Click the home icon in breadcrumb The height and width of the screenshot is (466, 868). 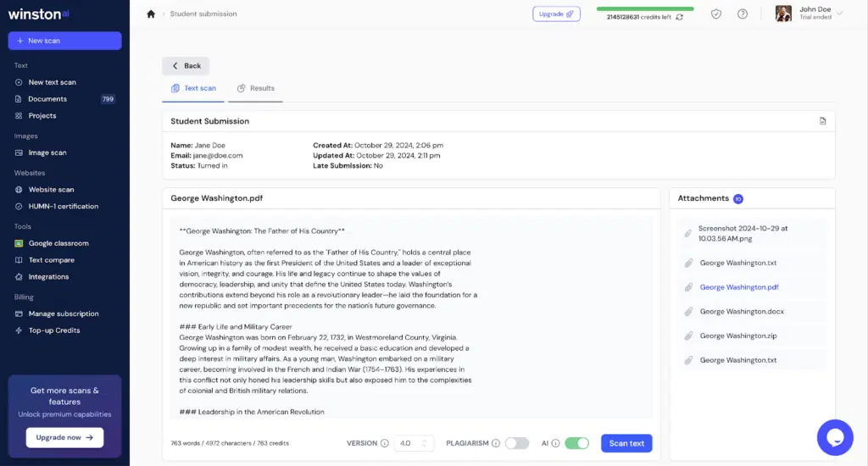(x=151, y=14)
